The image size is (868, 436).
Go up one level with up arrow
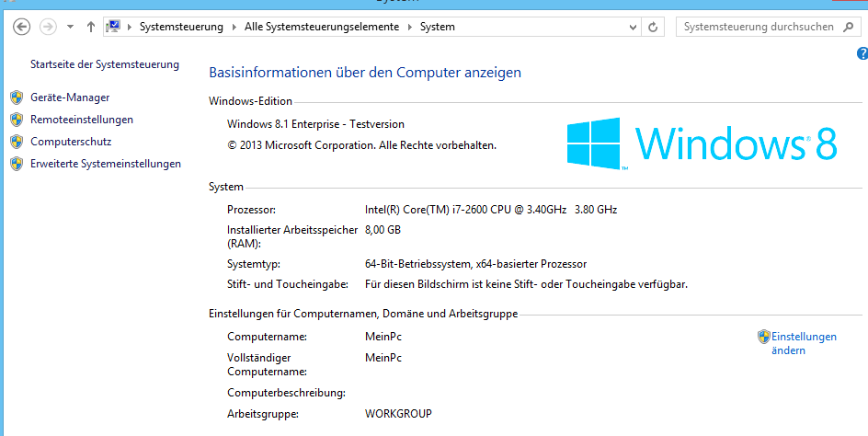[x=91, y=27]
